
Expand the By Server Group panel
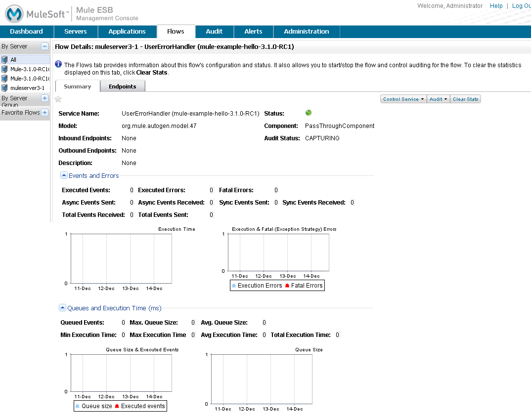click(44, 98)
